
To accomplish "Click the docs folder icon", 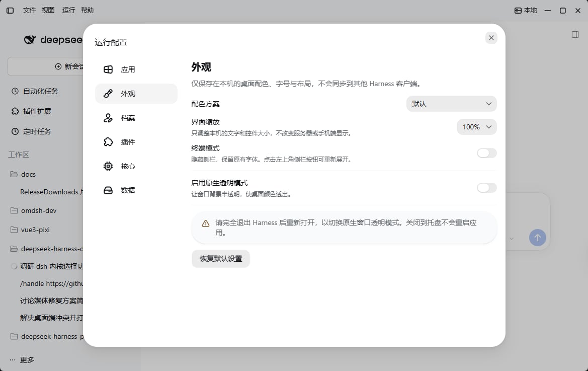I will [x=14, y=174].
